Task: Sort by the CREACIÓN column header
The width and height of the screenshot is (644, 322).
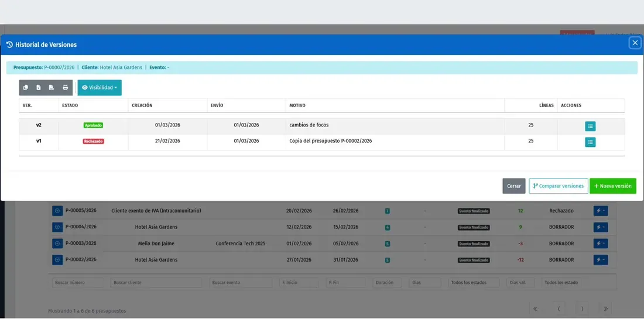Action: (x=167, y=105)
